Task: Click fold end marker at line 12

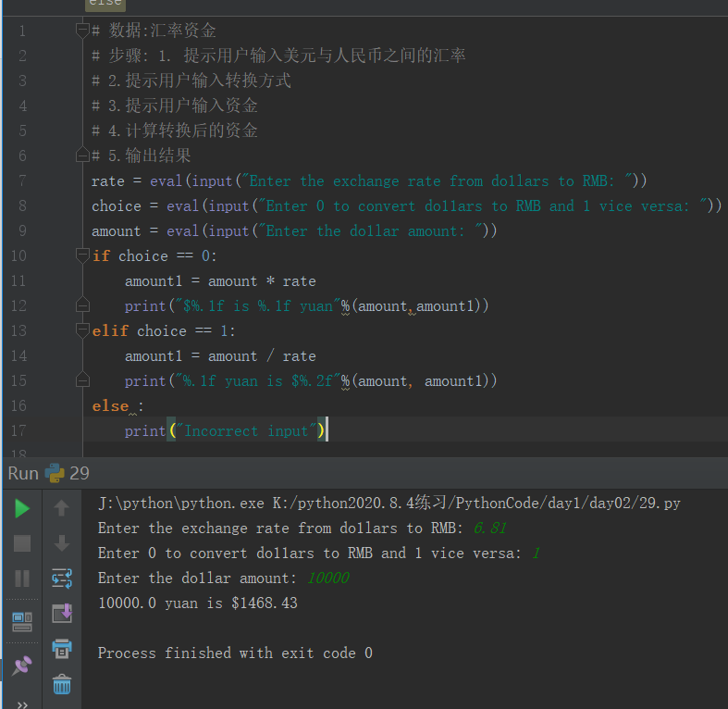Action: pos(82,305)
